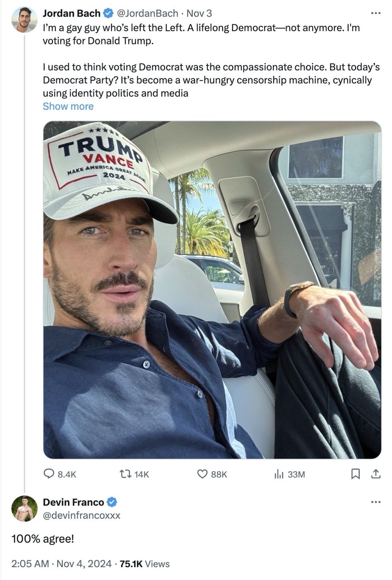Image resolution: width=392 pixels, height=580 pixels.
Task: Expand post text with Show more
Action: pyautogui.click(x=68, y=106)
